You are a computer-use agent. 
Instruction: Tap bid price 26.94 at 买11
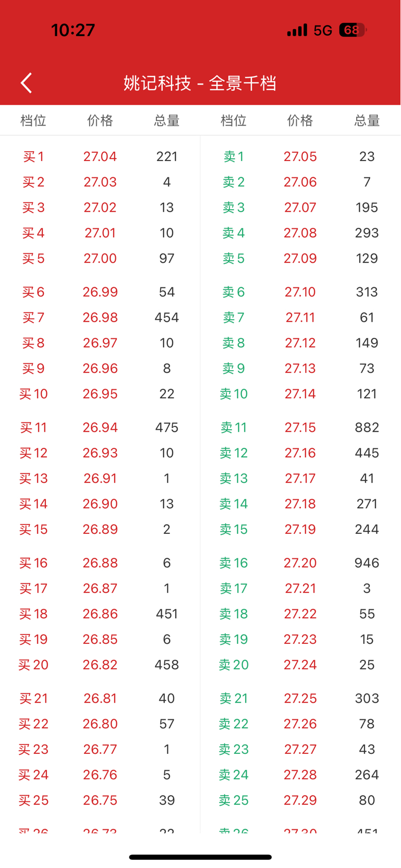100,427
